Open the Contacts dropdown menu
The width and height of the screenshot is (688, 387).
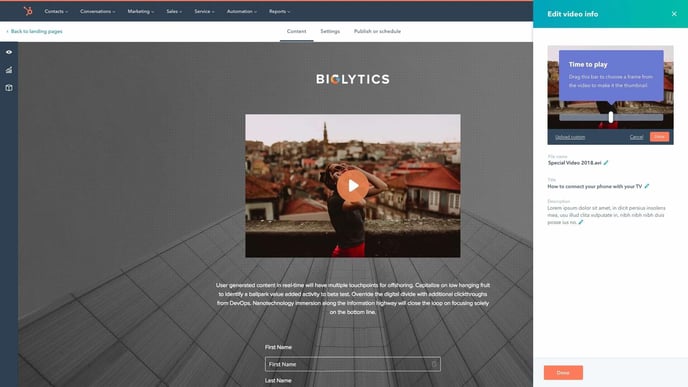click(x=56, y=11)
